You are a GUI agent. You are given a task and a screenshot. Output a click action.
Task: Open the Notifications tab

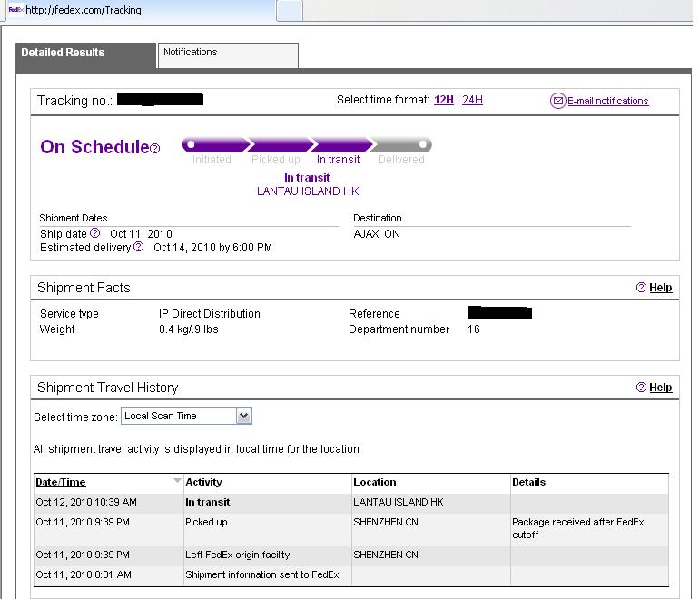coord(227,54)
